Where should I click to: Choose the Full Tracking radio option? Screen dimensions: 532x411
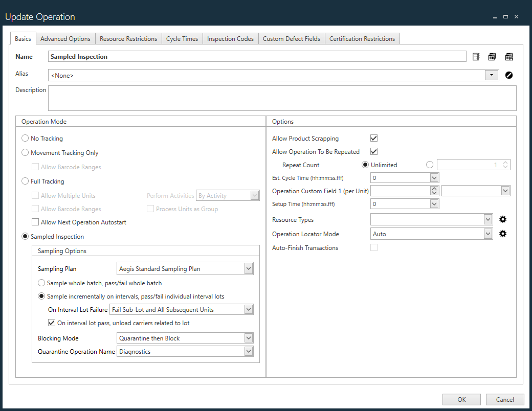tap(25, 181)
